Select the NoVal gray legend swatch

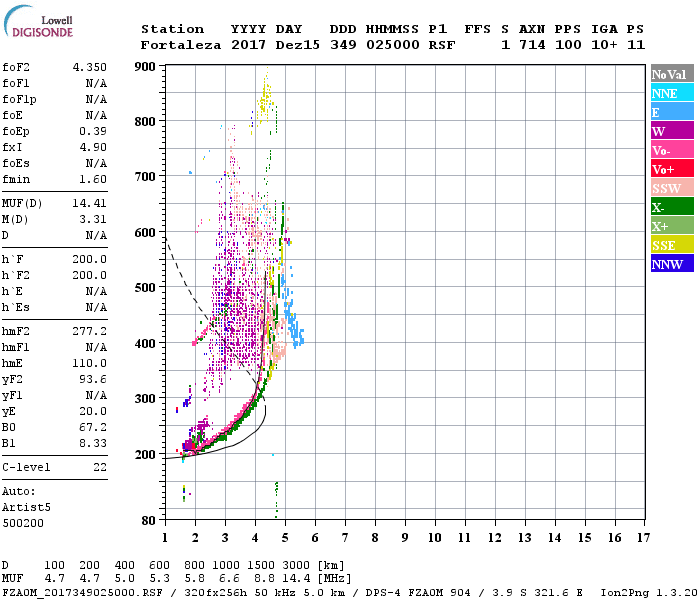(671, 74)
